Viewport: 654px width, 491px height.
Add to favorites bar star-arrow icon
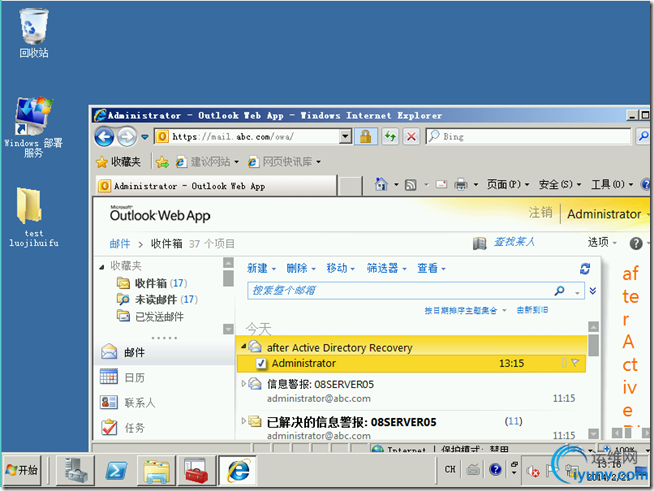(162, 162)
